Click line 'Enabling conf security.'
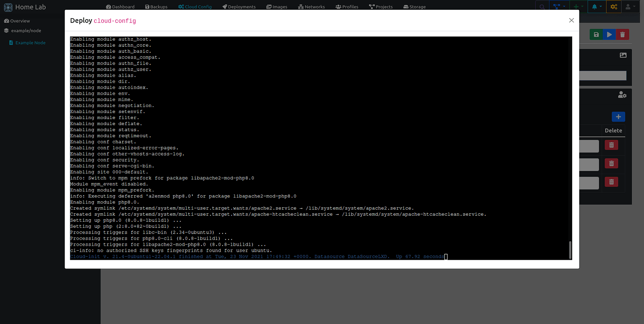The height and width of the screenshot is (324, 644). 105,160
